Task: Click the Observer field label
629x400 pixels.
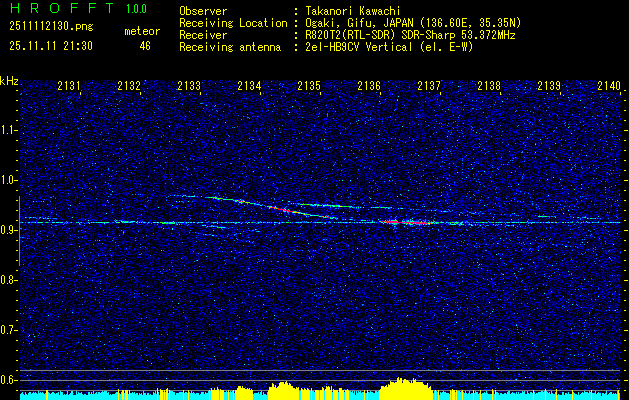Action: point(203,11)
